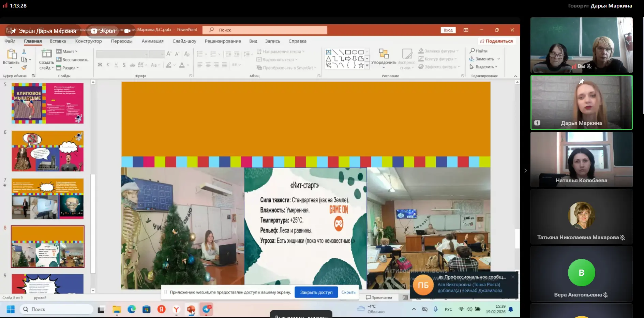Switch to the Insert (Вставка) tab
Screen dimensions: 644x318
tap(58, 41)
